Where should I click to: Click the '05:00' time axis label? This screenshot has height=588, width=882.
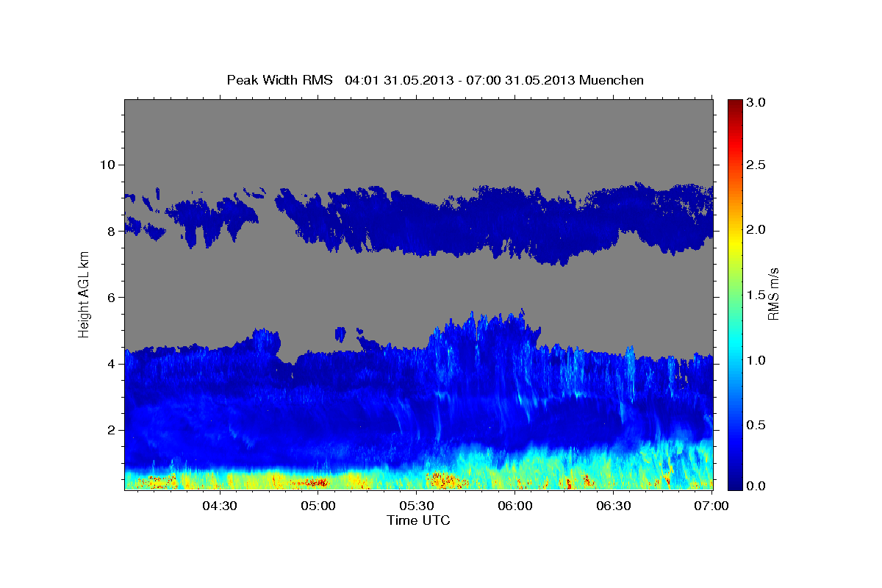318,506
